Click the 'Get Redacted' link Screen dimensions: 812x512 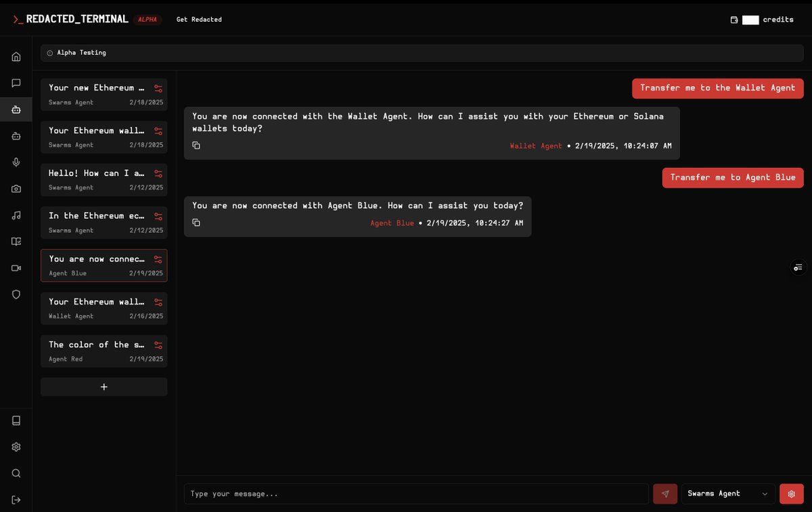click(x=199, y=20)
